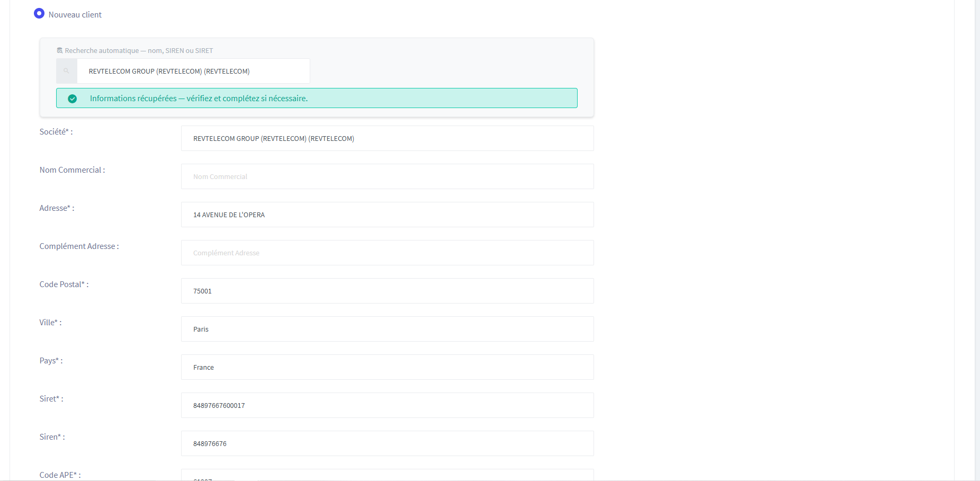Click the automatic search field containing REVTELECOM GROUP
This screenshot has width=980, height=481.
(x=193, y=71)
